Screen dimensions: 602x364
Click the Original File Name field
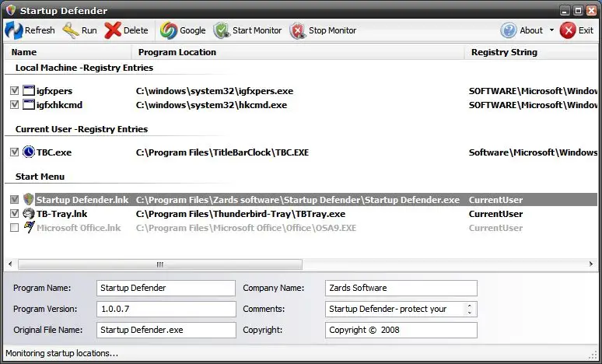(166, 331)
